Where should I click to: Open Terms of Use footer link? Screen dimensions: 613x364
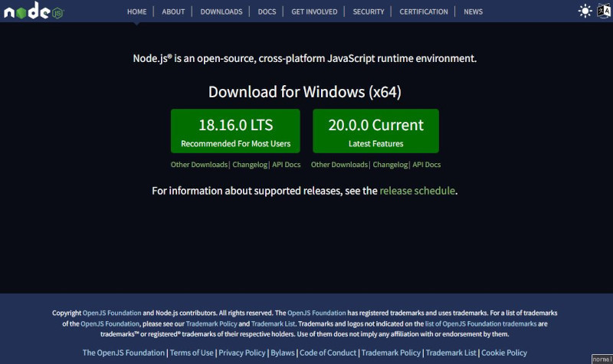tap(192, 353)
